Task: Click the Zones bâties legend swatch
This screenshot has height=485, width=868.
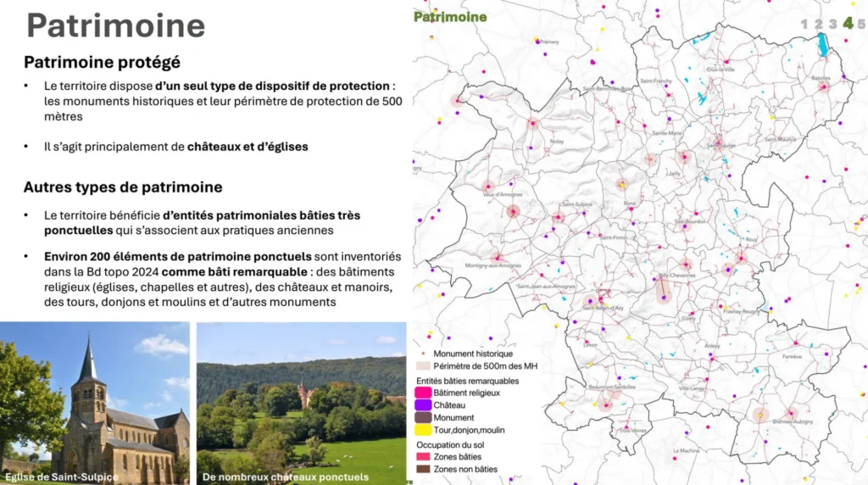Action: tap(422, 456)
